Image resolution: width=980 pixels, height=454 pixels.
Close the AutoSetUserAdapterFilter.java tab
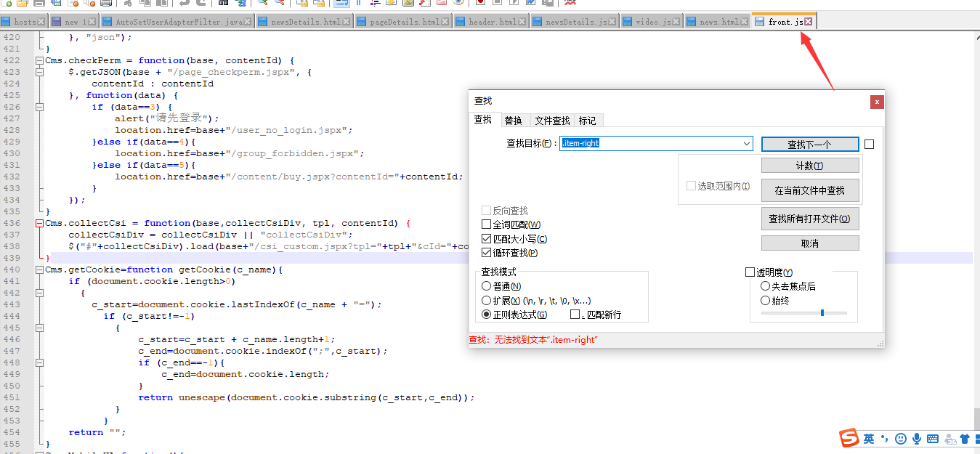pos(248,22)
